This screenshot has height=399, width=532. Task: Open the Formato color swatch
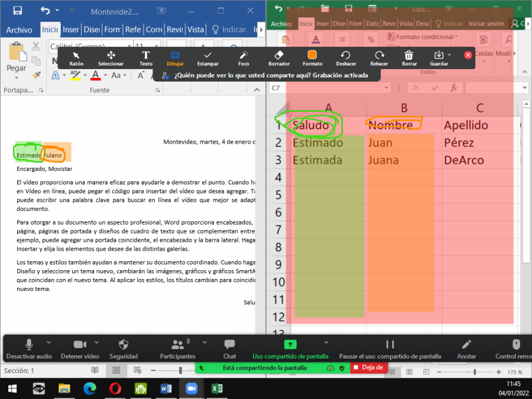pos(312,59)
